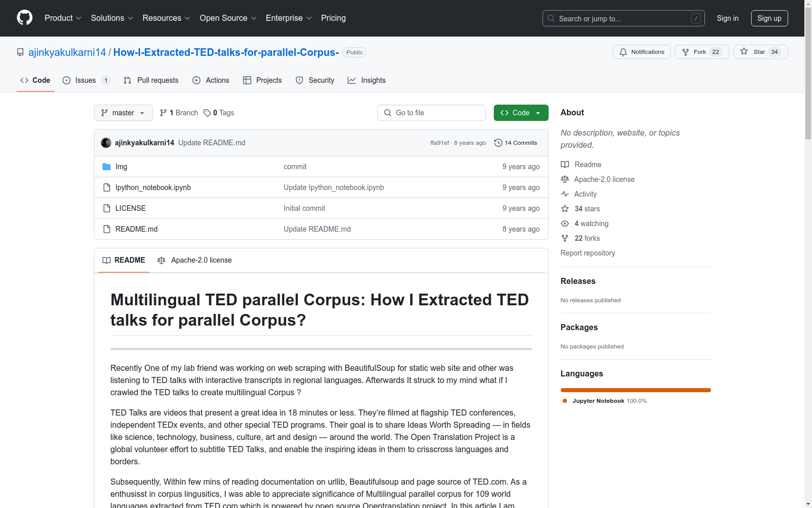Click ajinkyakulkarni14 commit author avatar
Image resolution: width=812 pixels, height=508 pixels.
[106, 143]
